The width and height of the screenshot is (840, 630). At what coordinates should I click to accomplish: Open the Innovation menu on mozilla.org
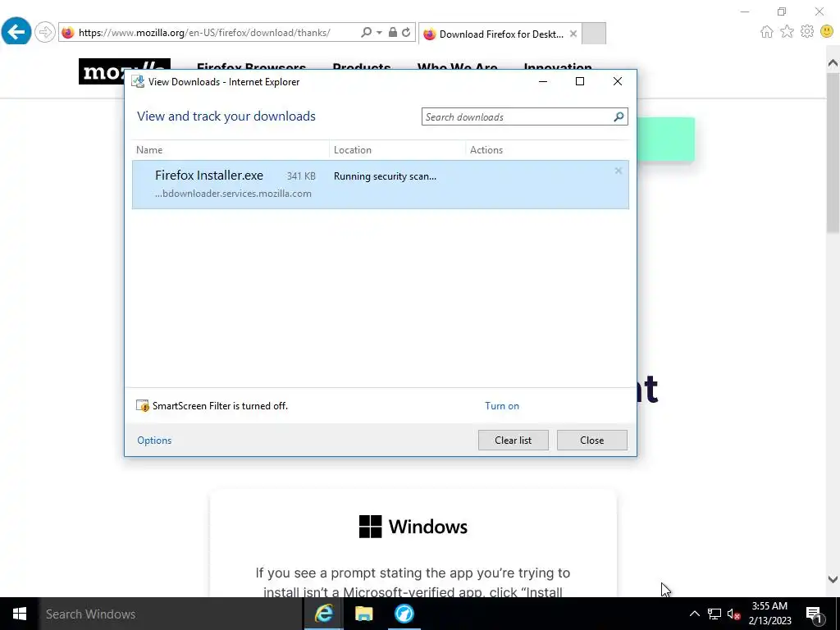[x=558, y=68]
